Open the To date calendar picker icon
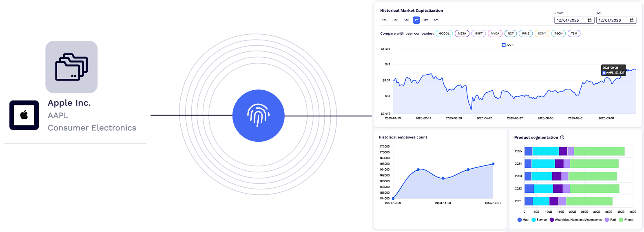Screen dimensions: 644x232 pyautogui.click(x=632, y=20)
